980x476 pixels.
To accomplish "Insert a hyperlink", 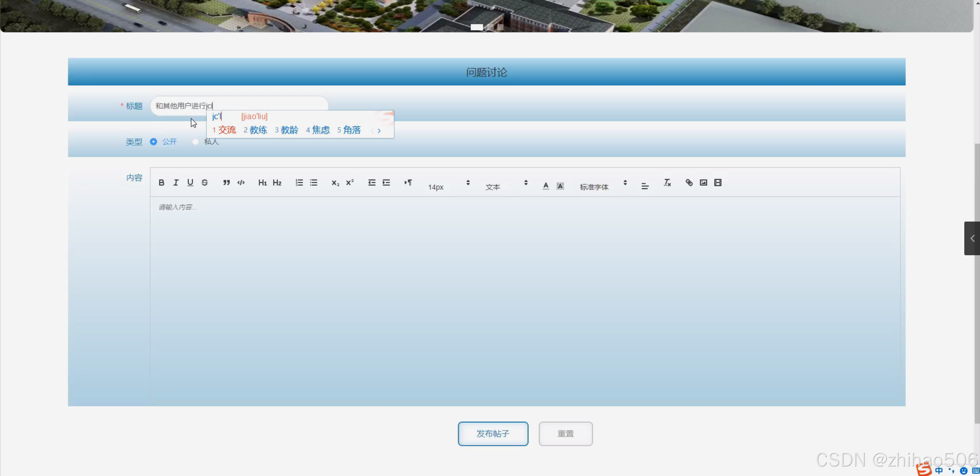I will pos(689,183).
